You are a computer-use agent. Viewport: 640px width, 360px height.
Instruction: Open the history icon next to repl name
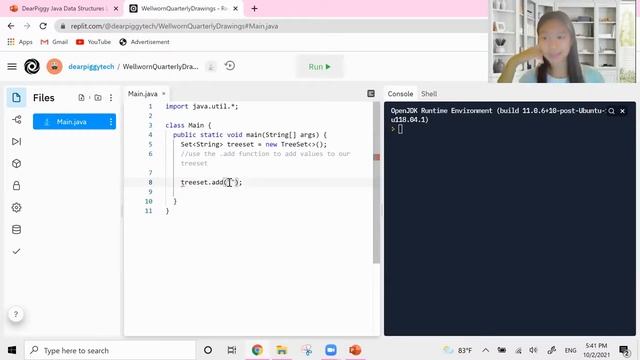pyautogui.click(x=230, y=66)
